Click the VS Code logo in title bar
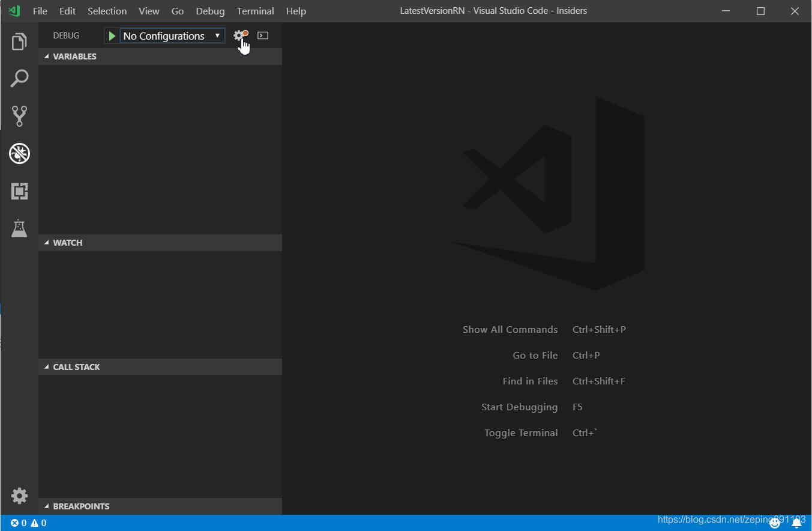Image resolution: width=812 pixels, height=531 pixels. [x=14, y=11]
